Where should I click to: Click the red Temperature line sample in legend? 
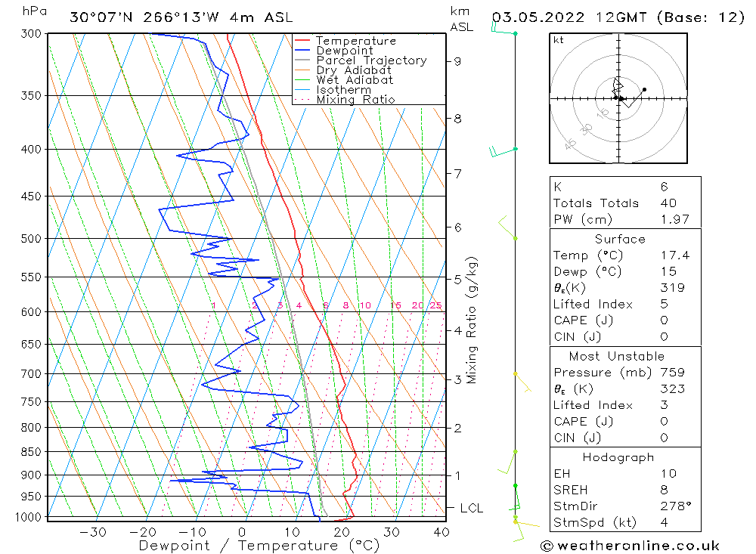[302, 41]
